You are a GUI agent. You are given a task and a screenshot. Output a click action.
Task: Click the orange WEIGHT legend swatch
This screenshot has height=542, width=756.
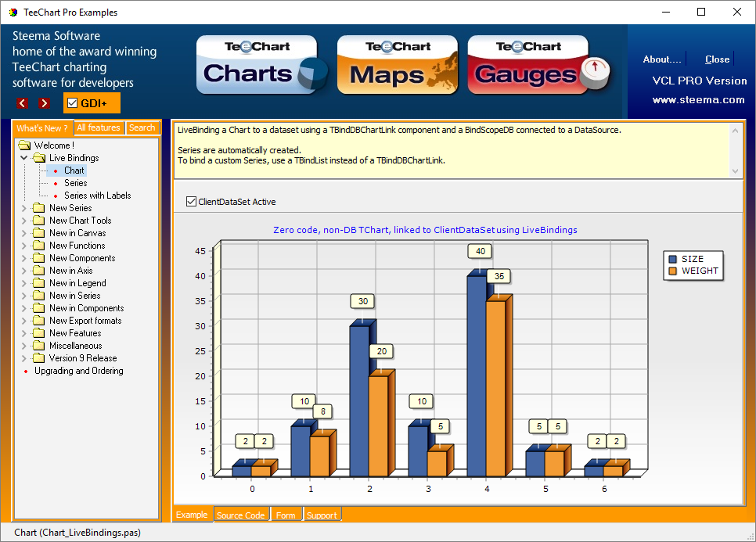(672, 271)
